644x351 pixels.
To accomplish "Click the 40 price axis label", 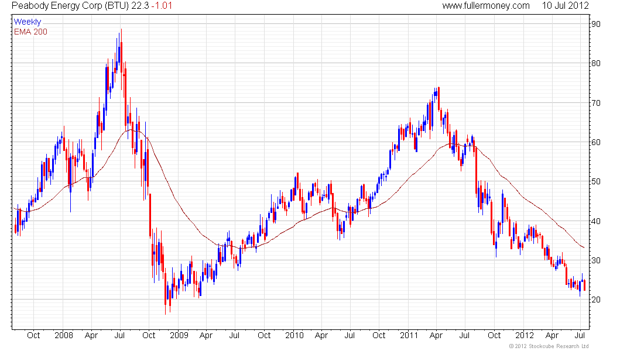I will (x=595, y=221).
